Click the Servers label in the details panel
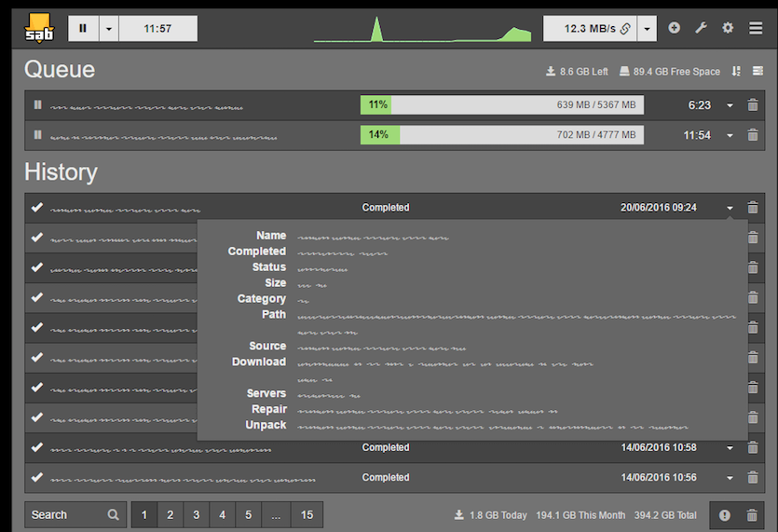Image resolution: width=778 pixels, height=532 pixels. pyautogui.click(x=266, y=393)
